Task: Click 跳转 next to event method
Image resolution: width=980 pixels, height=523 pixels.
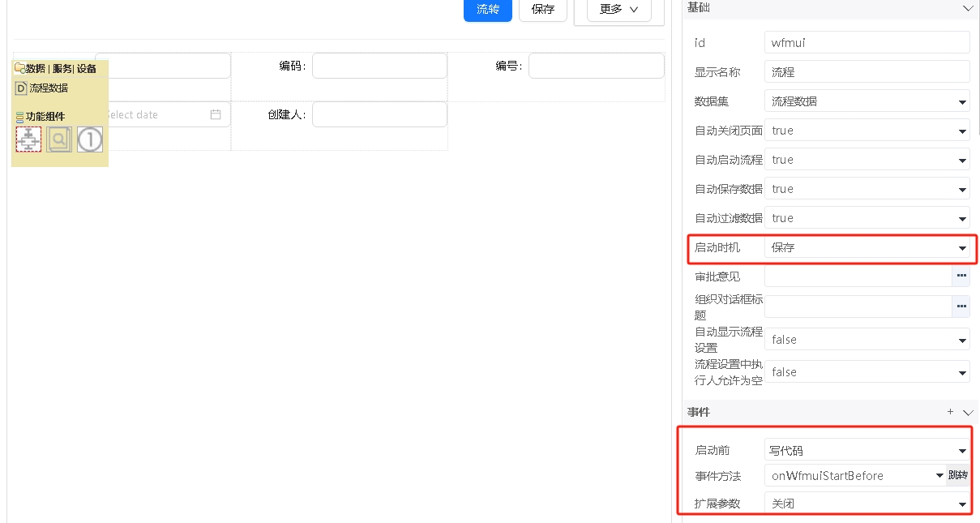Action: point(957,475)
